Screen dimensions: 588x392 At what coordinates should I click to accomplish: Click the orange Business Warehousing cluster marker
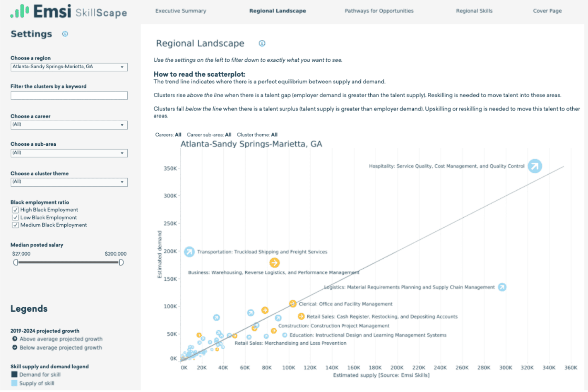click(274, 263)
